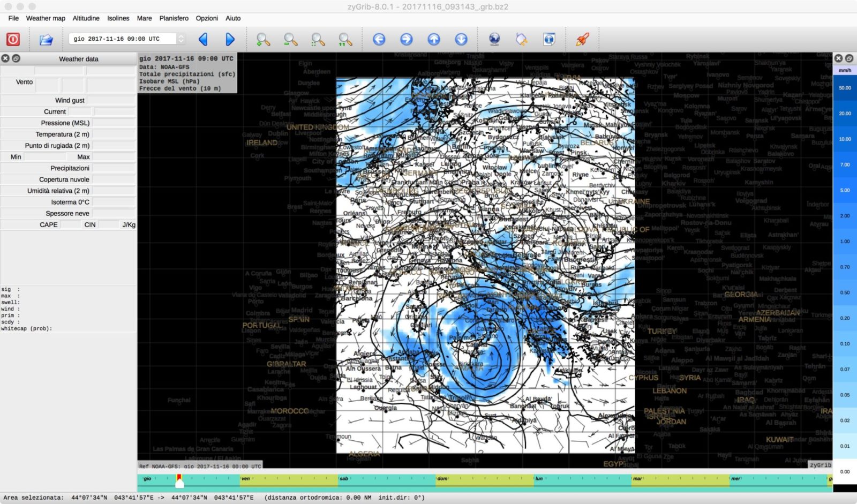Move map left with arrow button
This screenshot has height=504, width=857.
pos(379,39)
